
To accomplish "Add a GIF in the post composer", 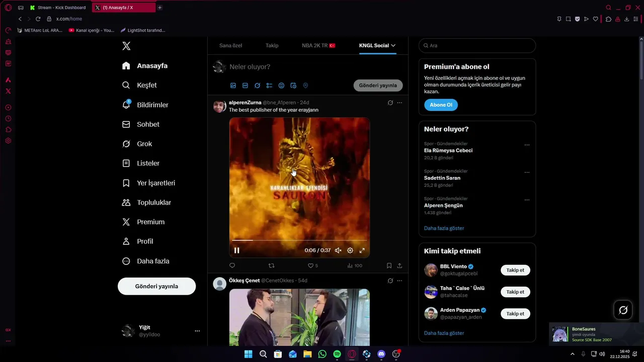I will [x=245, y=85].
